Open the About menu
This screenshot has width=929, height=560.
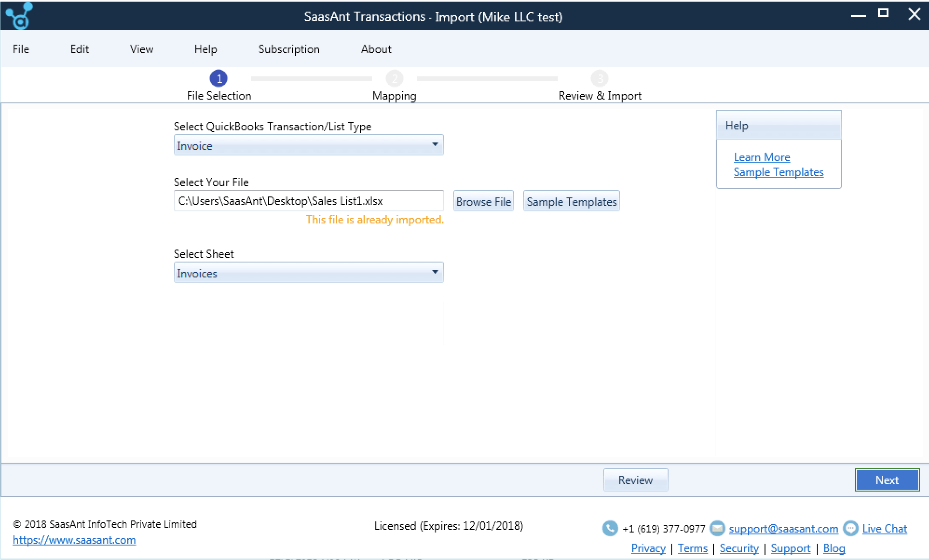tap(376, 49)
